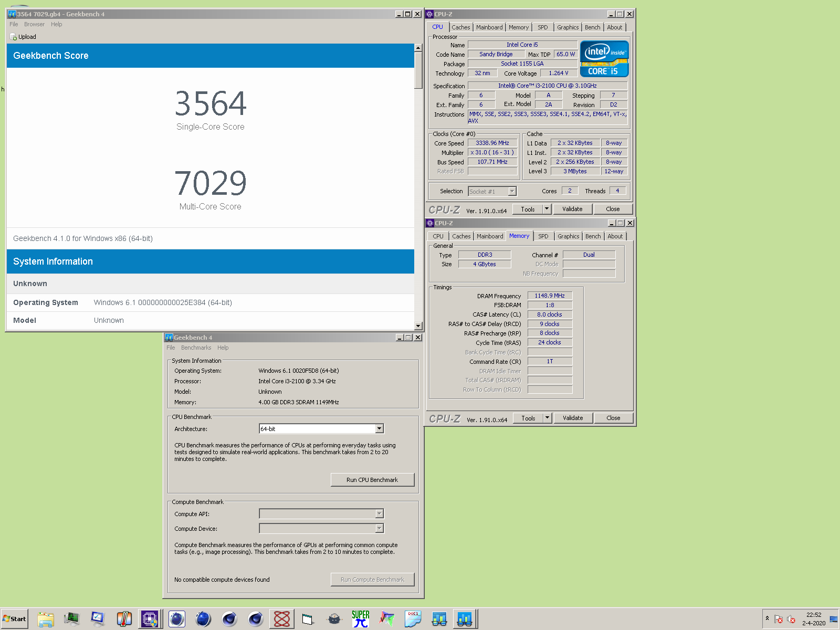Open the dark spiky creature taskbar icon
The width and height of the screenshot is (840, 630).
(x=334, y=619)
